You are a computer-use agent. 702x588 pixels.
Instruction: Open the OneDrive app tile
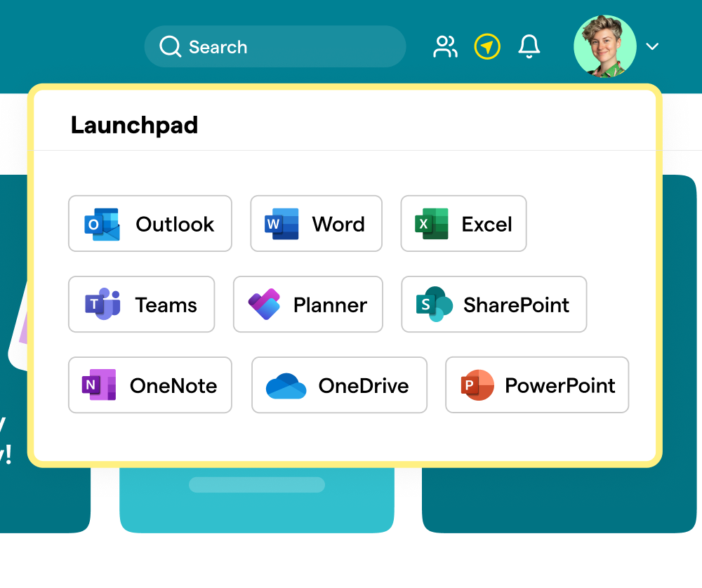[x=339, y=385]
